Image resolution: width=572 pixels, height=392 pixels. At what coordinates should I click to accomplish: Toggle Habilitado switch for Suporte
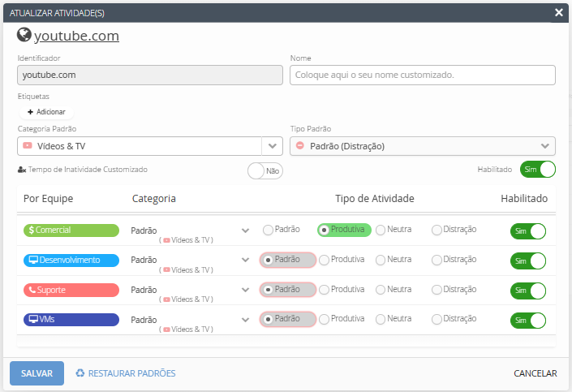coord(528,291)
